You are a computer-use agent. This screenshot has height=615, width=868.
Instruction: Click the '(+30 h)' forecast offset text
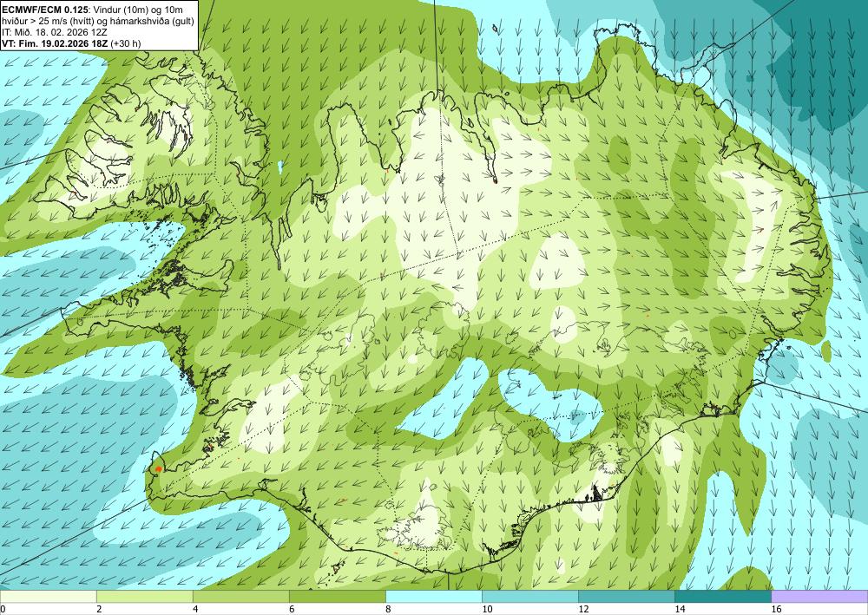tap(126, 43)
